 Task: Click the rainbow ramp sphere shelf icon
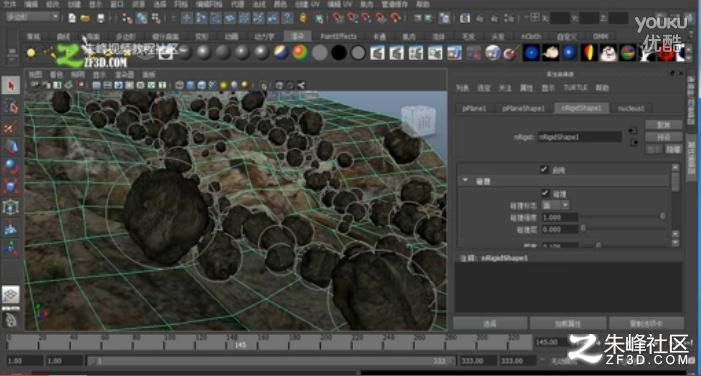tap(300, 53)
